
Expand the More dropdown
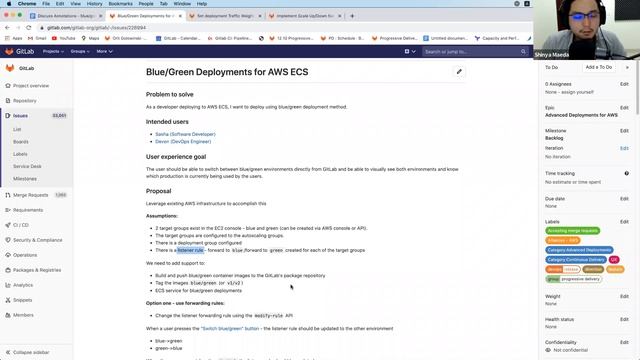point(104,51)
